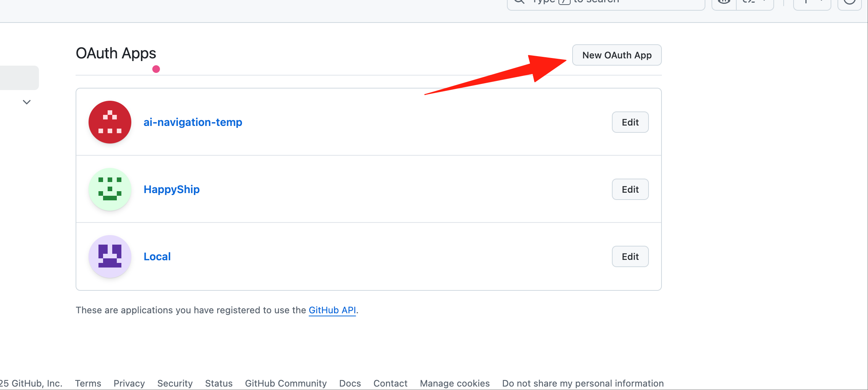The height and width of the screenshot is (390, 868).
Task: Edit the Local application
Action: [630, 256]
